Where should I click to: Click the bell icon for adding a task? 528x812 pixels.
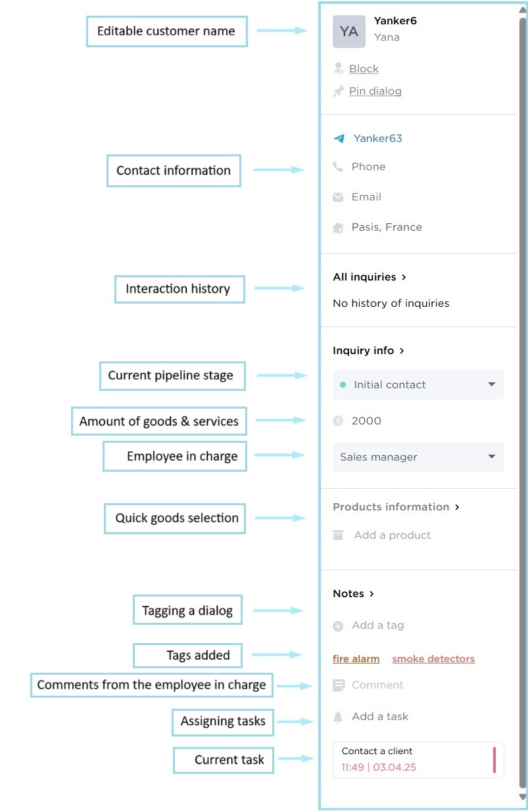(x=338, y=717)
